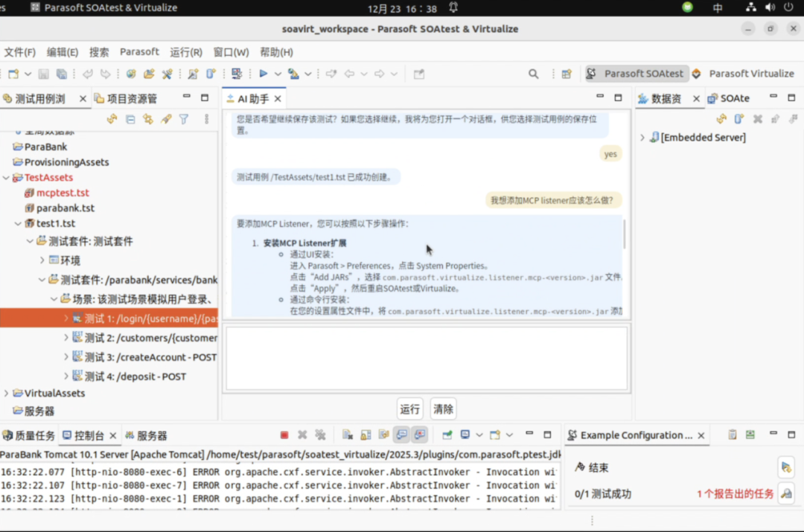Image resolution: width=804 pixels, height=532 pixels.
Task: Click the AI assistant message input box
Action: pos(427,358)
